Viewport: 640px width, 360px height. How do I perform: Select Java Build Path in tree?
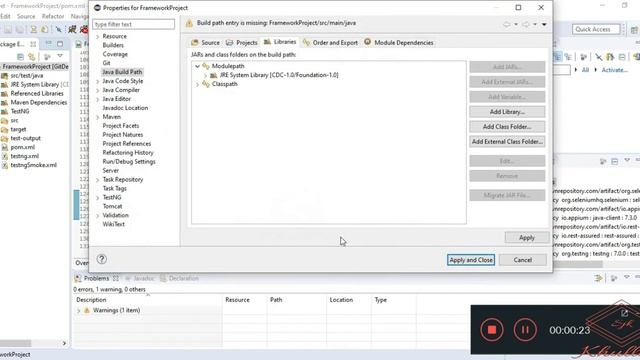point(122,72)
